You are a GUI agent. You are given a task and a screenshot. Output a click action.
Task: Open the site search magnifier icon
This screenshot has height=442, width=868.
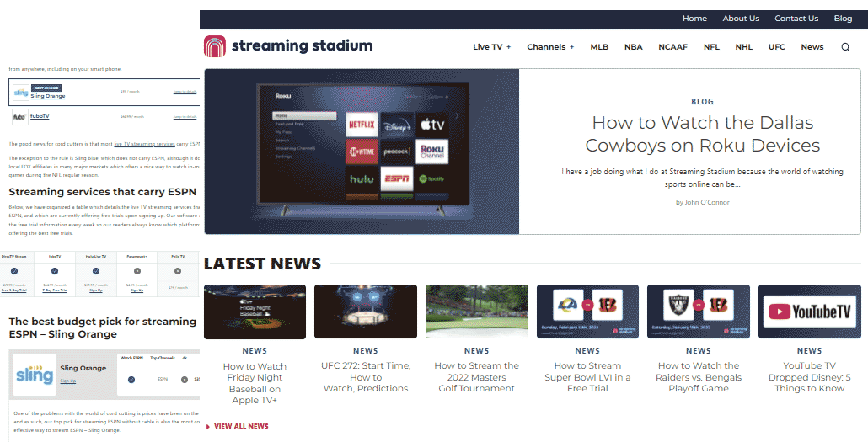tap(845, 47)
